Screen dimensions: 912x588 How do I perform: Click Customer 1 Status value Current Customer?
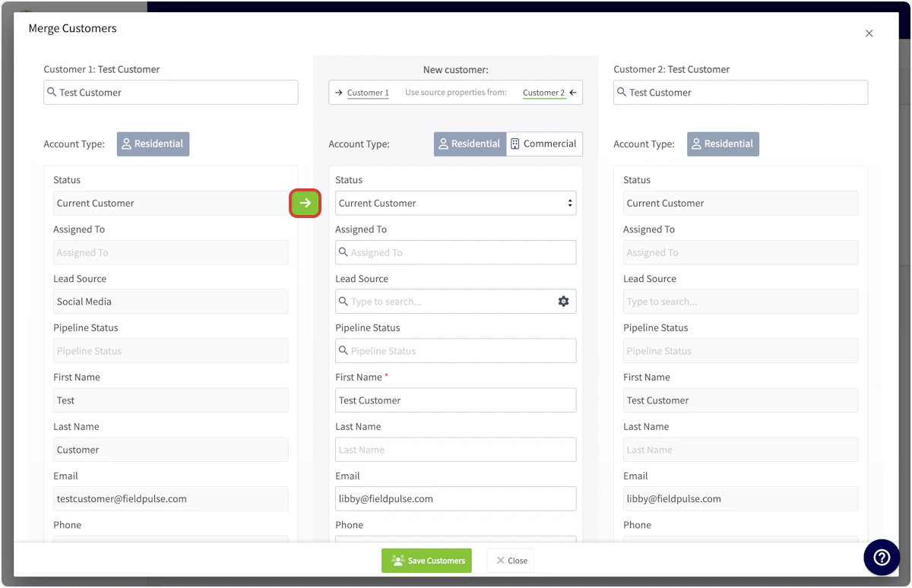[171, 203]
